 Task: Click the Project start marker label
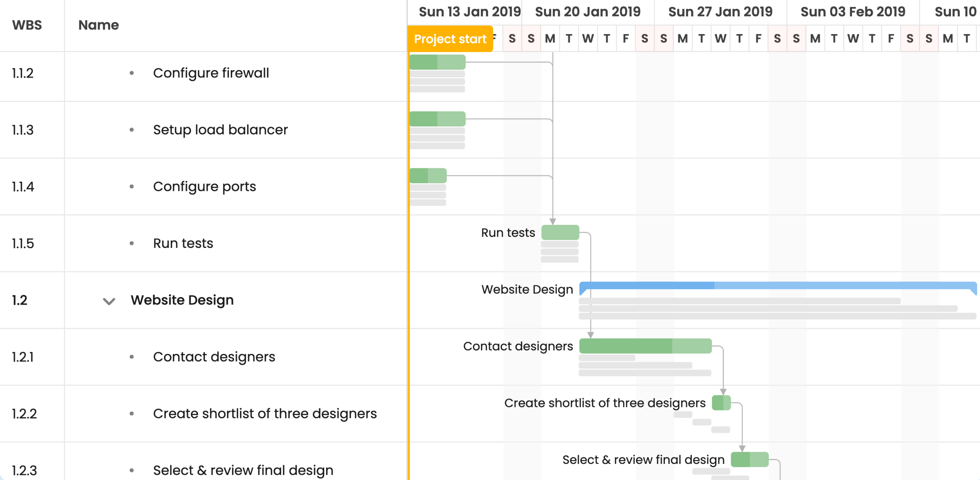click(450, 39)
